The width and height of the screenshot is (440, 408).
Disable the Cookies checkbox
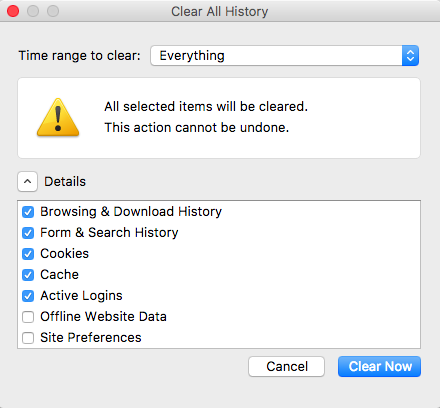coord(28,254)
